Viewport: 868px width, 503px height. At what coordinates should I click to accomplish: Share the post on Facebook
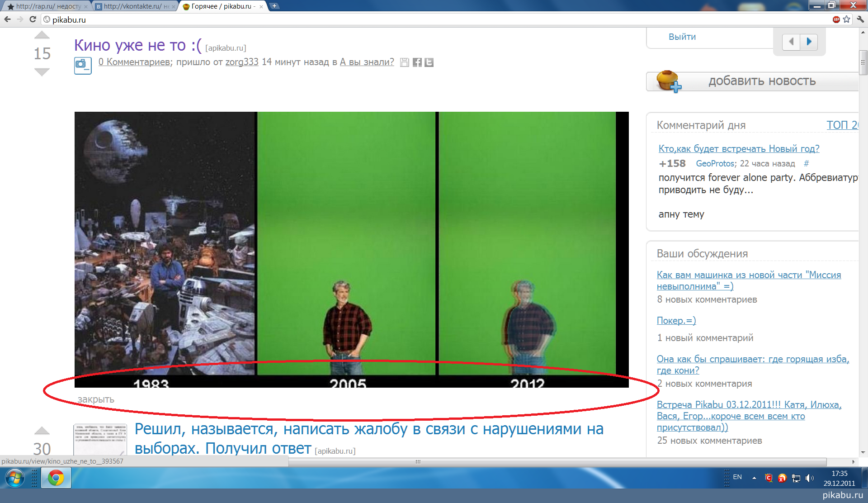tap(417, 62)
